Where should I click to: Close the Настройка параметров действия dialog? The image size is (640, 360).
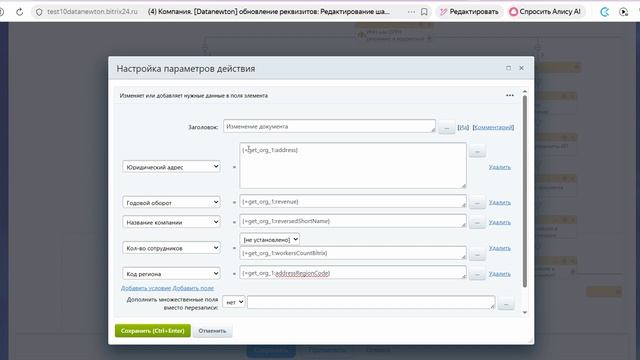pos(521,68)
